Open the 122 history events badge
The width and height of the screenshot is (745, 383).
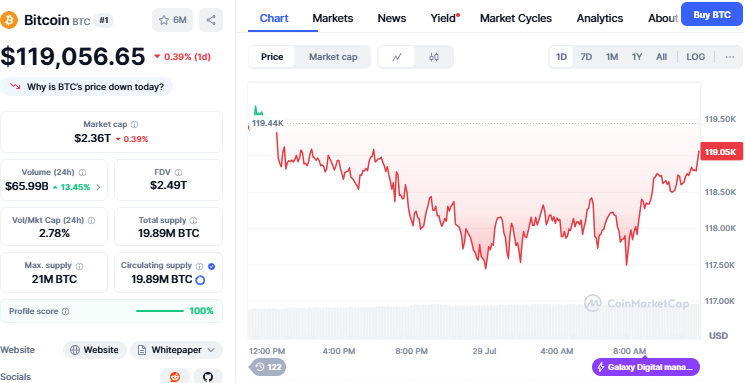[x=267, y=367]
